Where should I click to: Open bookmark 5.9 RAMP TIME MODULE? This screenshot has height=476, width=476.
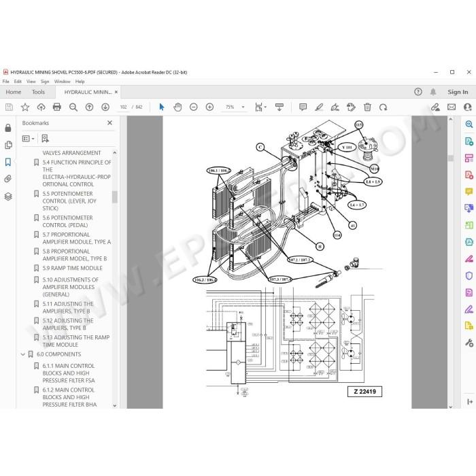(72, 268)
